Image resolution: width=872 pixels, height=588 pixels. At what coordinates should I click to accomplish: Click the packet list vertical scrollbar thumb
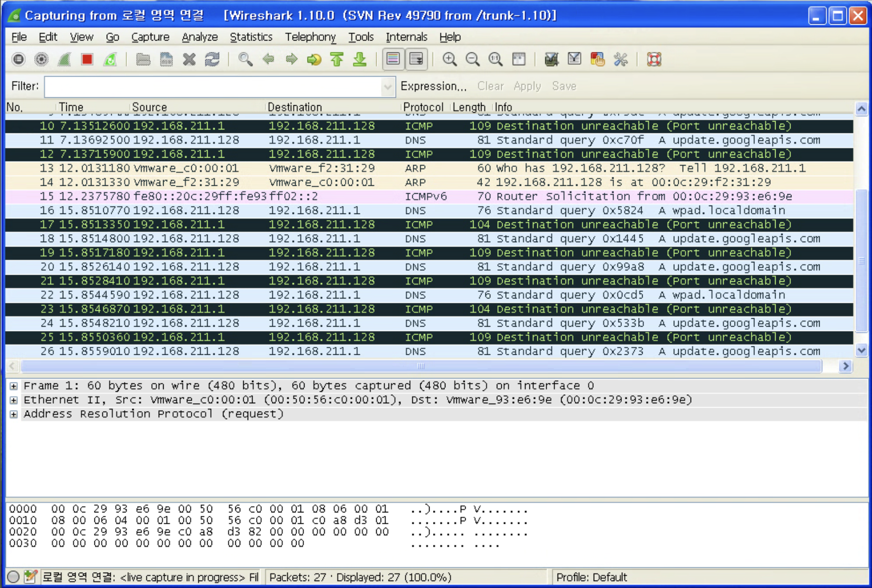click(x=862, y=261)
